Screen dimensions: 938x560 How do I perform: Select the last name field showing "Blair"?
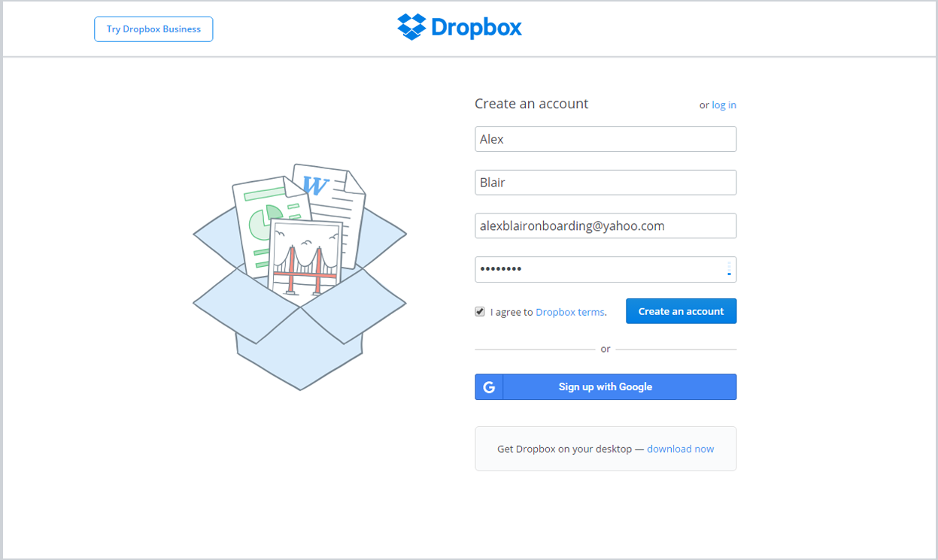pos(606,182)
